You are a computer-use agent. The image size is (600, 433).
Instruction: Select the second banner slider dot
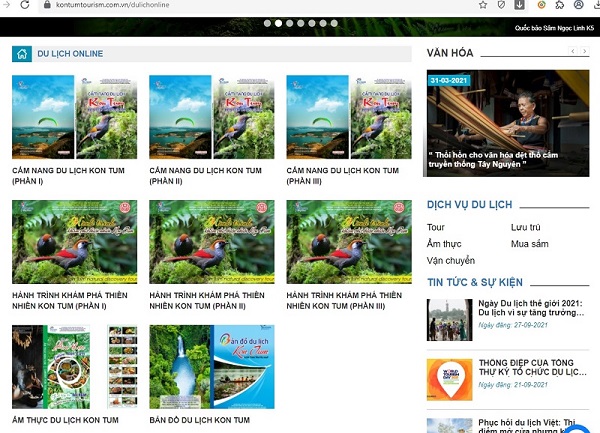tap(277, 22)
